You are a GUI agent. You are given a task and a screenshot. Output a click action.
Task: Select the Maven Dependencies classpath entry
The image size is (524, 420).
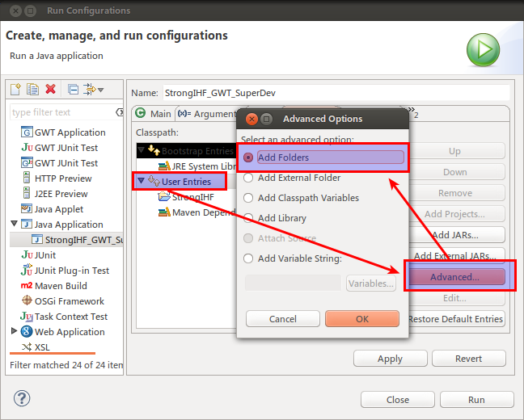tap(196, 212)
